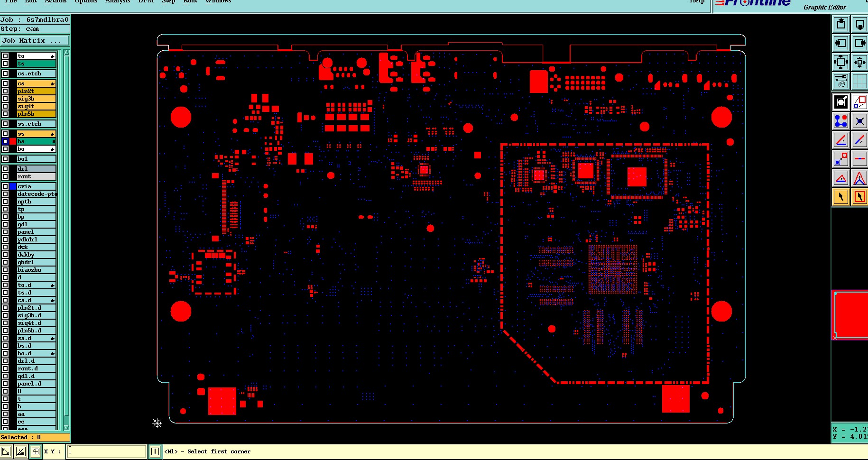The width and height of the screenshot is (868, 460).
Task: Toggle the bs layer checkbox
Action: 5,141
